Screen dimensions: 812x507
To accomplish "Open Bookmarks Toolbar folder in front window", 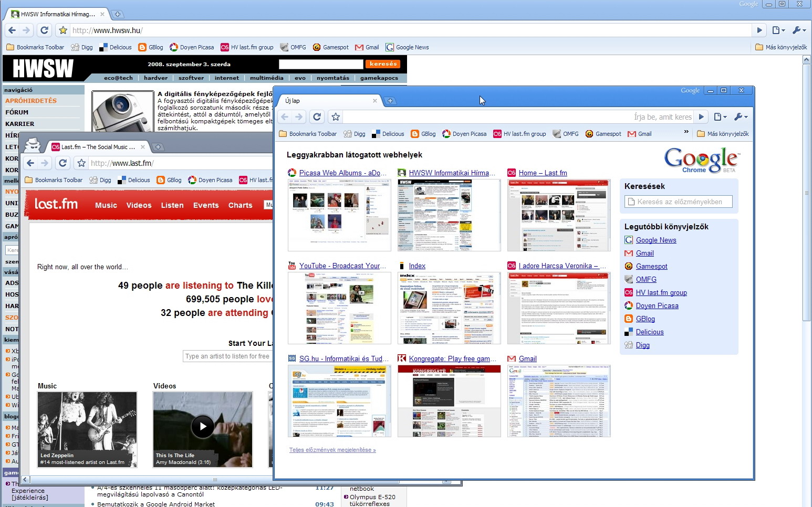I will point(308,134).
